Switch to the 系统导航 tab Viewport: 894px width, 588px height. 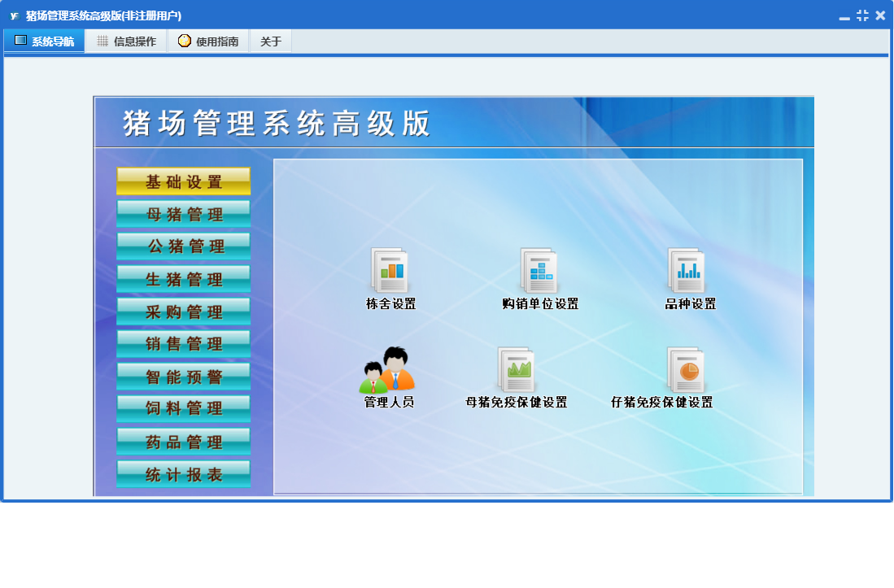[x=45, y=41]
